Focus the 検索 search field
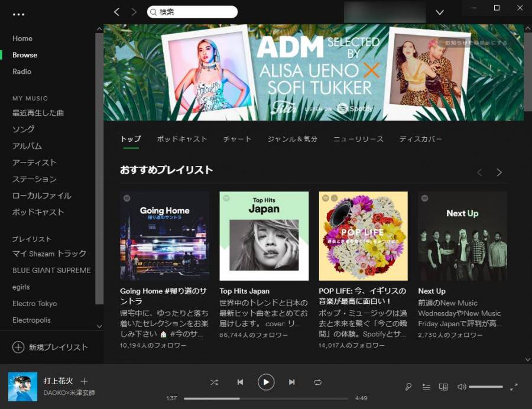 click(192, 12)
